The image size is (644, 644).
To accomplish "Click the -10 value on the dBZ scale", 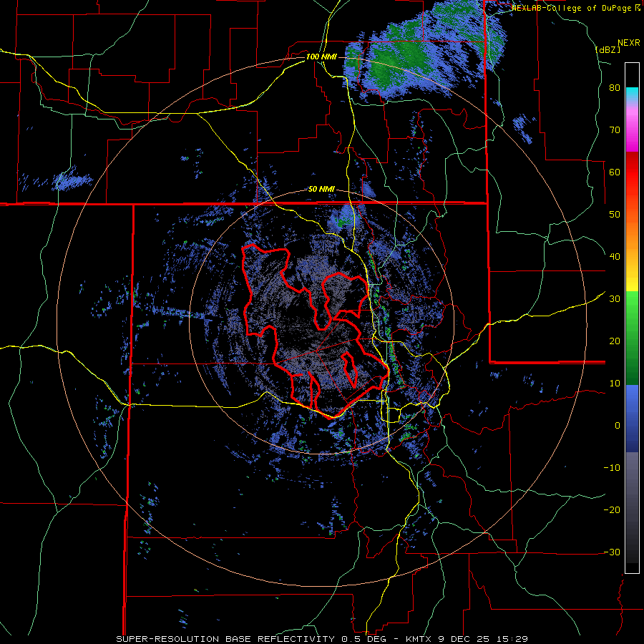I will 612,468.
